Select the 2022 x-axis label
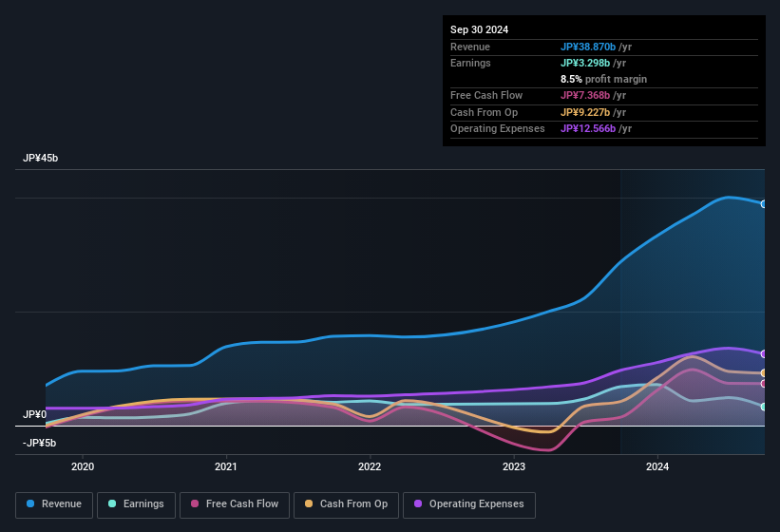This screenshot has width=780, height=532. point(370,466)
